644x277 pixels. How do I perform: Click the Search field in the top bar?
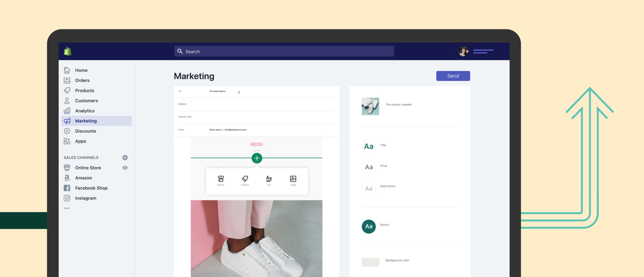[x=284, y=51]
